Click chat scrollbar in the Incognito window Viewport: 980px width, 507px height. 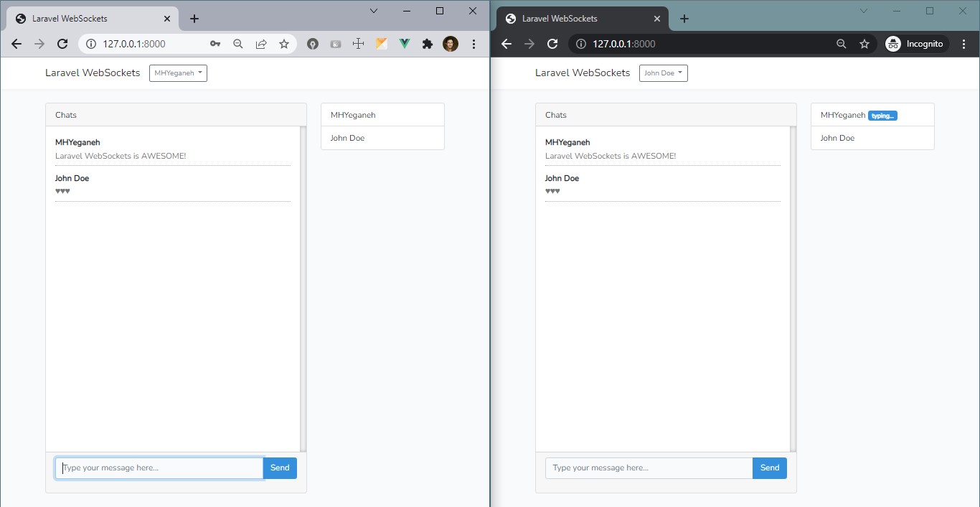[x=793, y=289]
